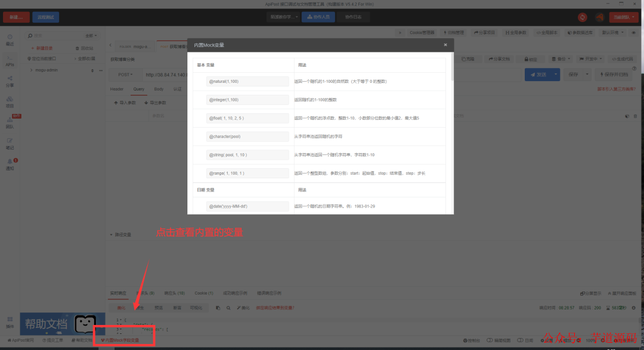Open the project selector dropdown in top bar
Screen dimensions: 644x350
(x=284, y=17)
